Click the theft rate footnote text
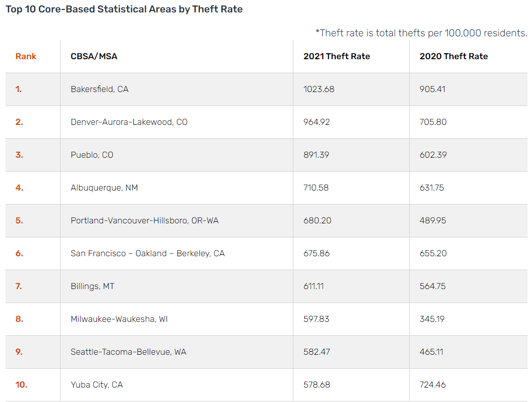Image resolution: width=532 pixels, height=402 pixels. point(422,33)
